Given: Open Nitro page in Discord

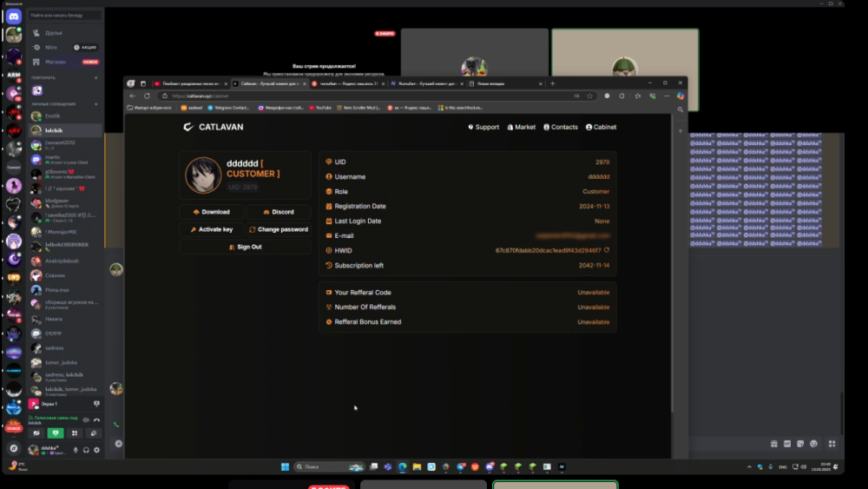Looking at the screenshot, I should (x=65, y=47).
